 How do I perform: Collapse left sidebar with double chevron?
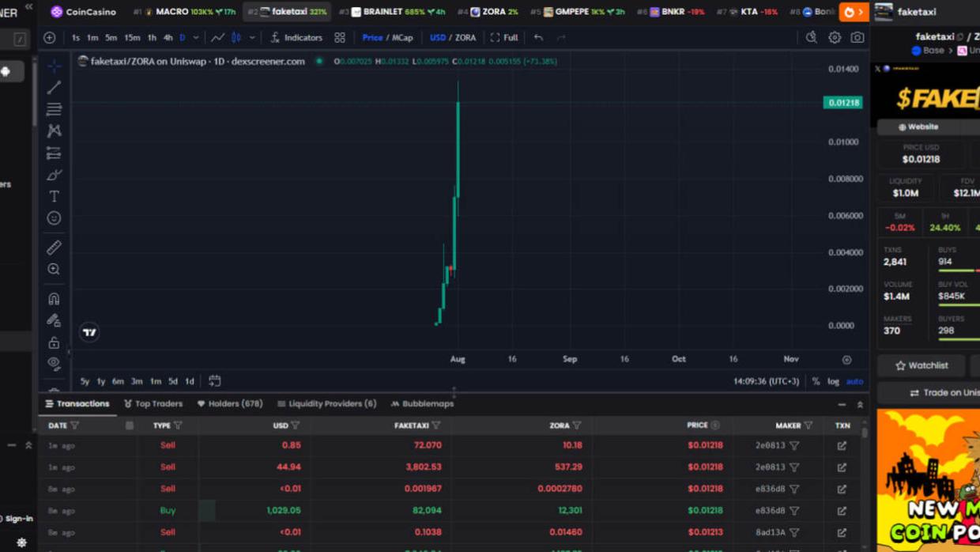28,6
